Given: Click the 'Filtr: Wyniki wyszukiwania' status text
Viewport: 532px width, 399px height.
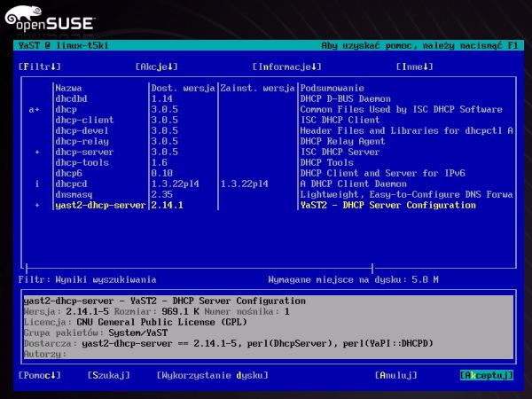Looking at the screenshot, I should point(87,279).
